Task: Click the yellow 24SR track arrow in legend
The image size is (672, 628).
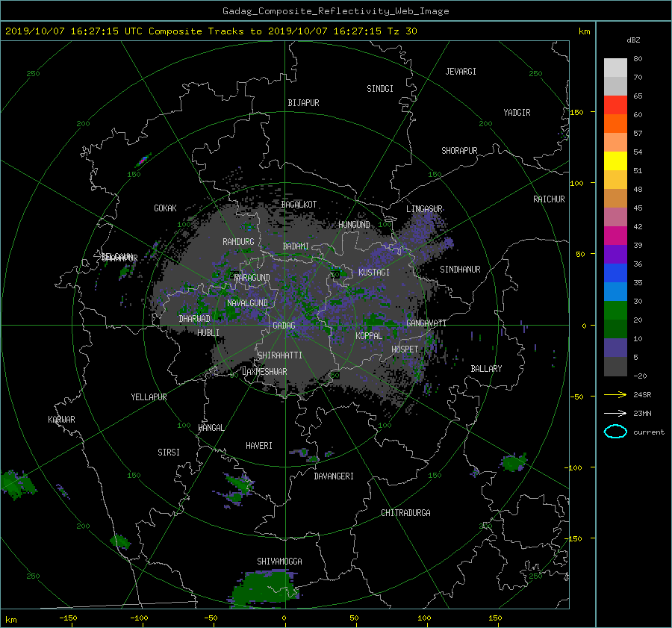Action: (x=615, y=394)
